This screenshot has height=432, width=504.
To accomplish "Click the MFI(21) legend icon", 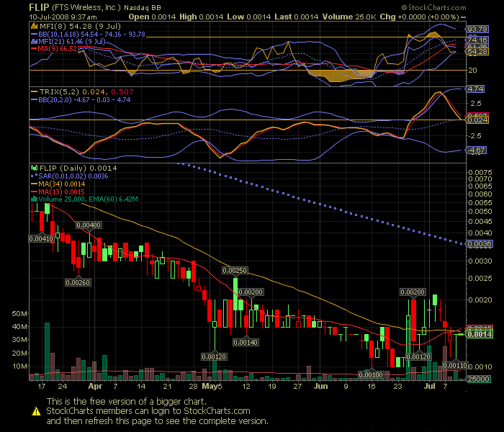I will (34, 42).
